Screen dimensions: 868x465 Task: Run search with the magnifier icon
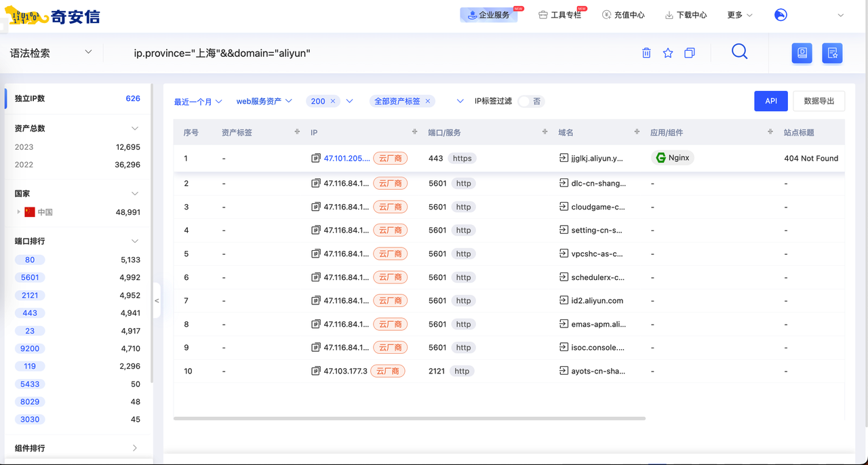[740, 52]
